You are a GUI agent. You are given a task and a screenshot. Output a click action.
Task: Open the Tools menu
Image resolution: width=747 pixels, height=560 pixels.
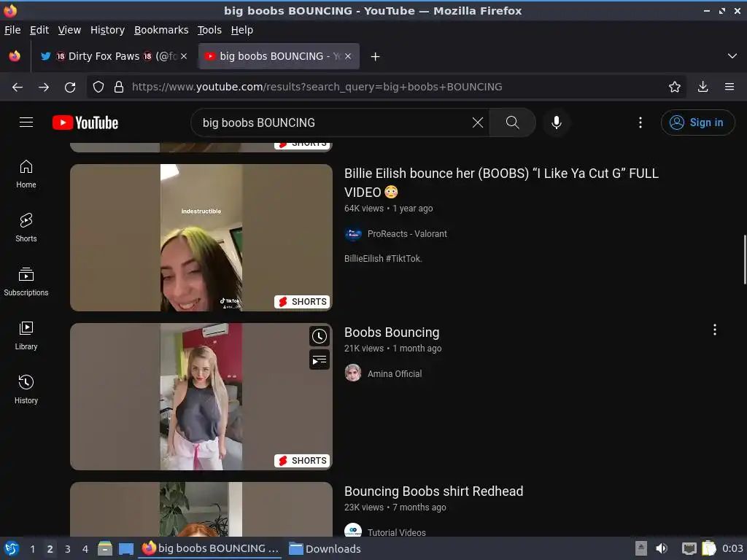(209, 30)
